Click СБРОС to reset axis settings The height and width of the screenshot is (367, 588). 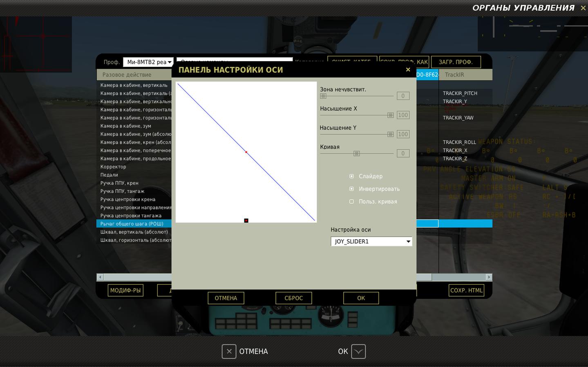(x=294, y=298)
